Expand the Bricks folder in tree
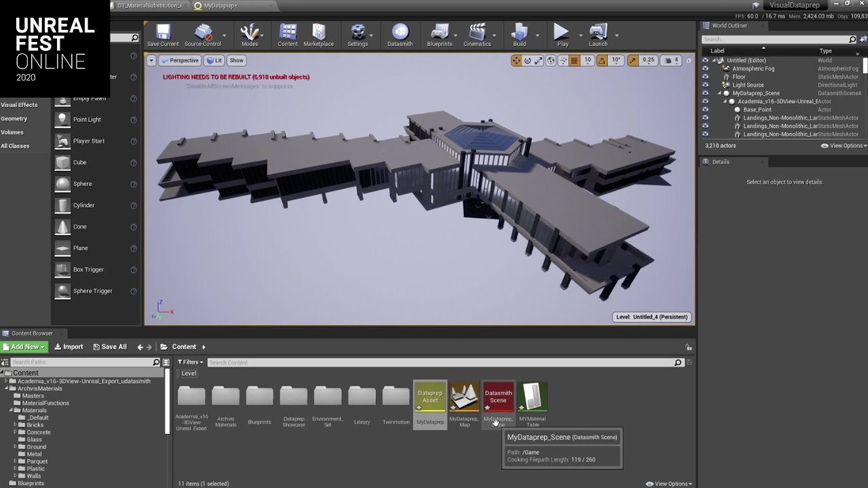868x488 pixels. pyautogui.click(x=16, y=425)
